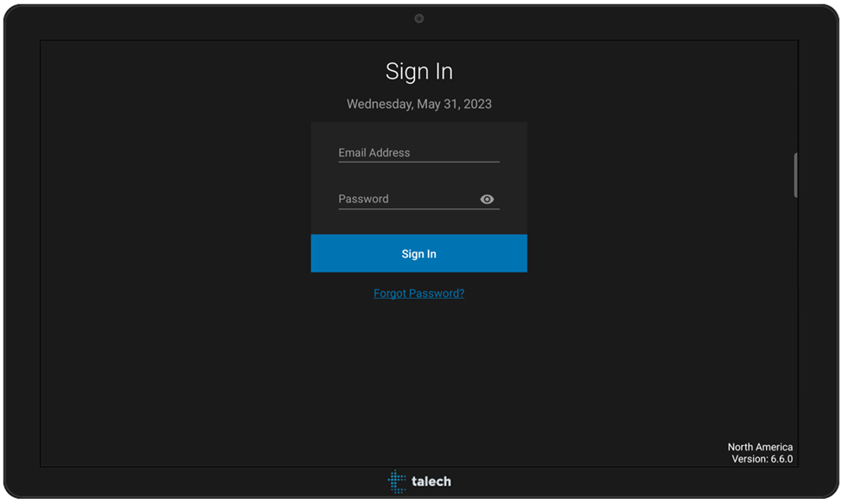Select the Email Address input field

pyautogui.click(x=406, y=152)
